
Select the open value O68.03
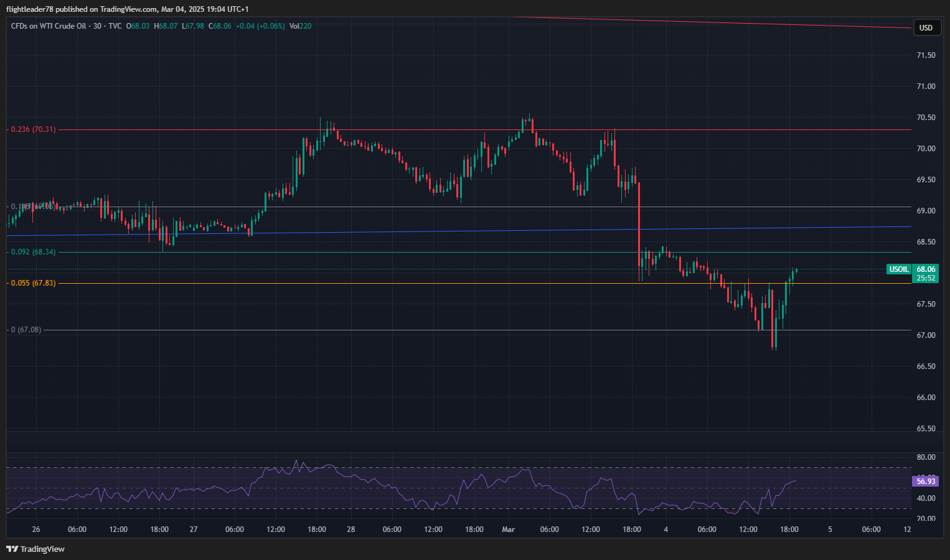click(x=138, y=26)
